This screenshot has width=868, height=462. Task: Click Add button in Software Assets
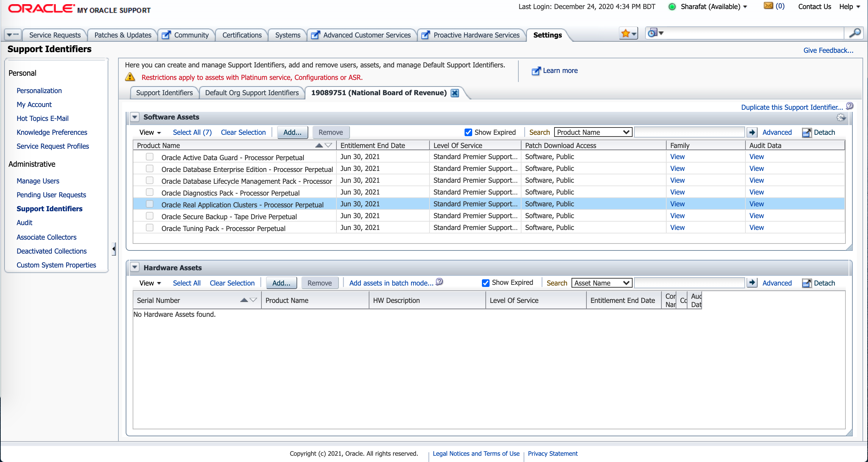292,132
